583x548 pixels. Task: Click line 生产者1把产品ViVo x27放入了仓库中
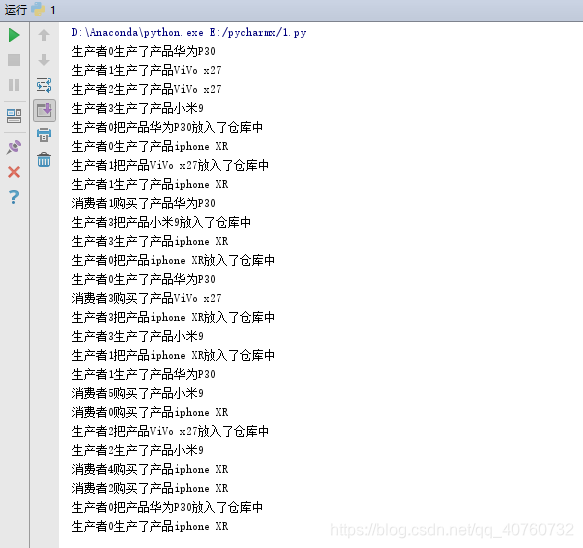170,165
